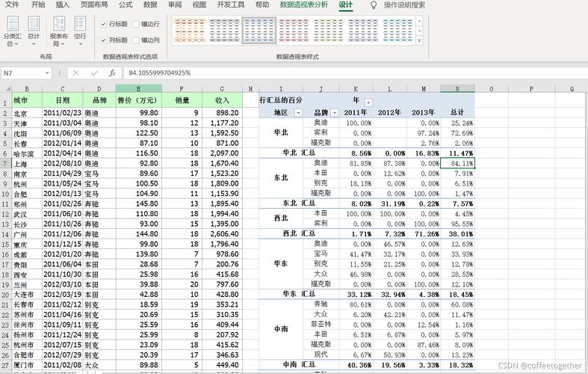Screen dimensions: 588x374
Task: Switch to the 审阅 tab
Action: 175,5
